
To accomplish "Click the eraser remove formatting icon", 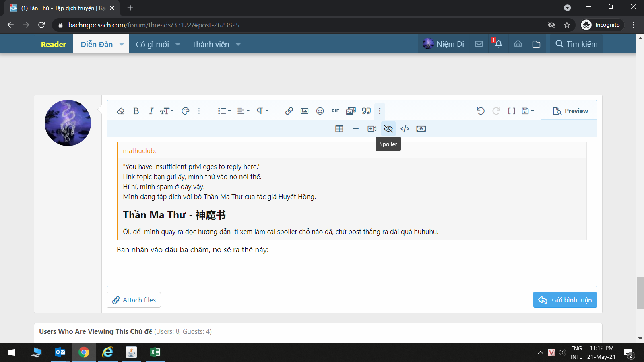I will point(120,111).
